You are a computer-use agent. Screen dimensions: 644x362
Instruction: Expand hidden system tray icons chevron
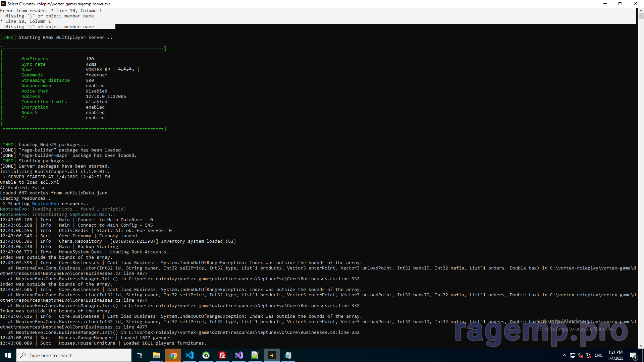564,355
